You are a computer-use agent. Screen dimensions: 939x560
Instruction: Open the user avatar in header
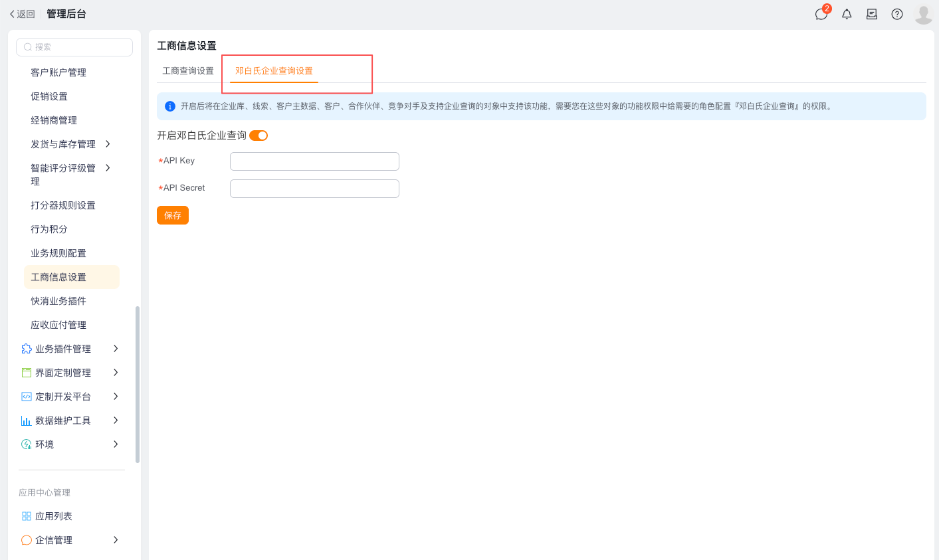click(x=924, y=14)
